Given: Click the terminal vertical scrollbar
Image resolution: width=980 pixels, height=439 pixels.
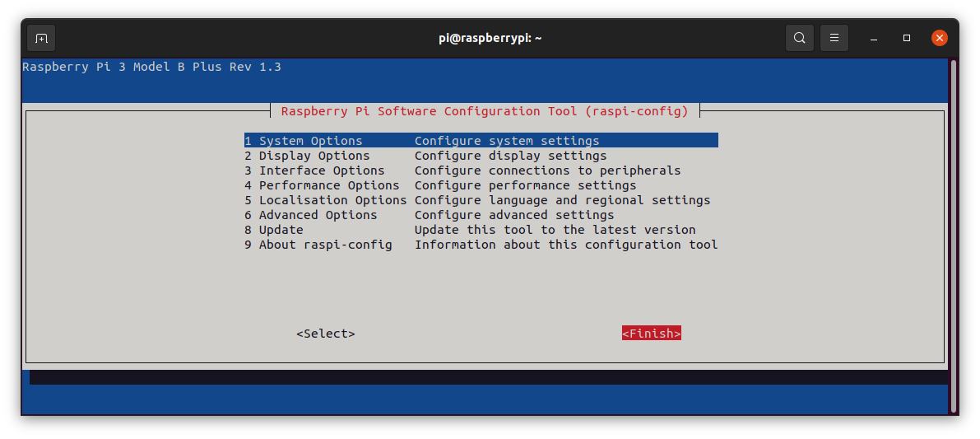Looking at the screenshot, I should point(953,235).
